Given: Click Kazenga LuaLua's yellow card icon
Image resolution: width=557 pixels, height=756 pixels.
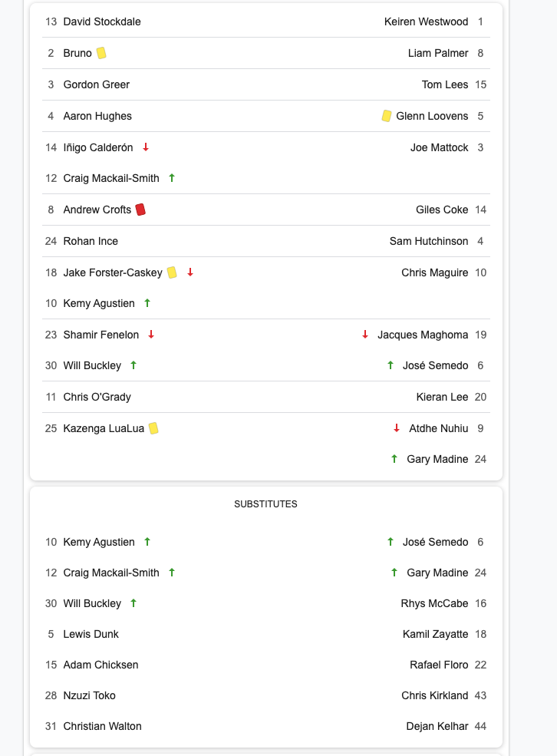Looking at the screenshot, I should (x=153, y=428).
